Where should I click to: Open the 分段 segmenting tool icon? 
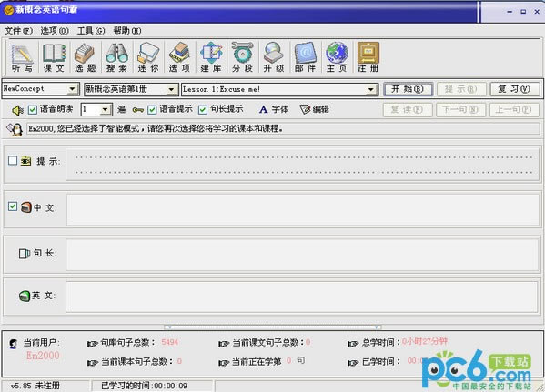coord(242,57)
